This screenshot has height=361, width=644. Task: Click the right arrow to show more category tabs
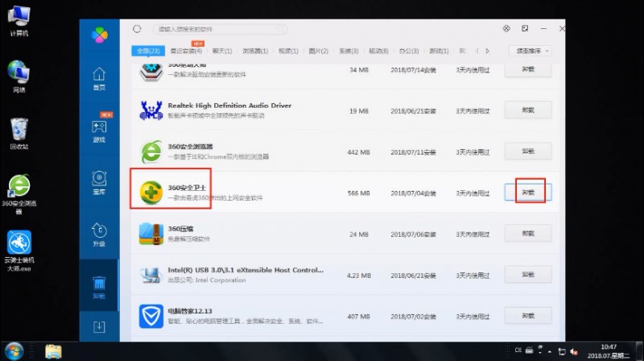[488, 51]
